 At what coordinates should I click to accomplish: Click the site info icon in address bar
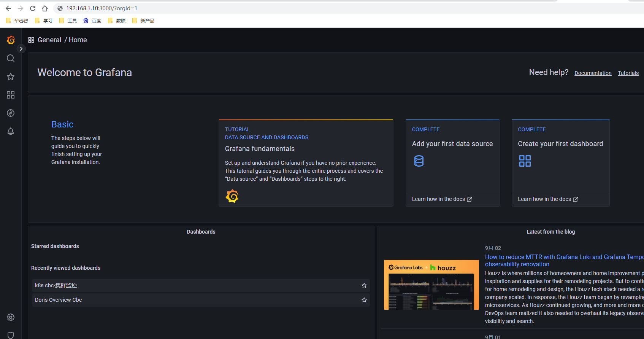point(60,8)
